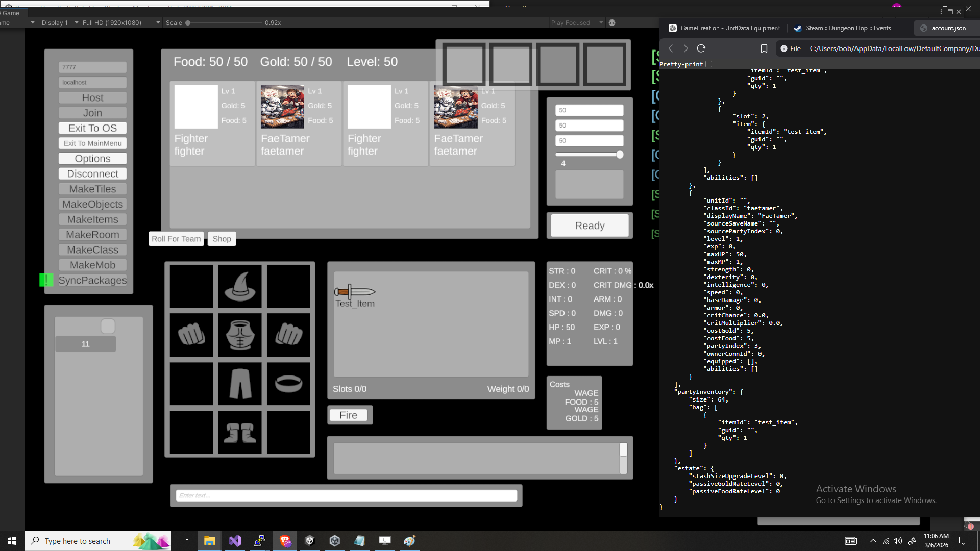The image size is (980, 551).
Task: Open the Options menu button
Action: coord(92,159)
